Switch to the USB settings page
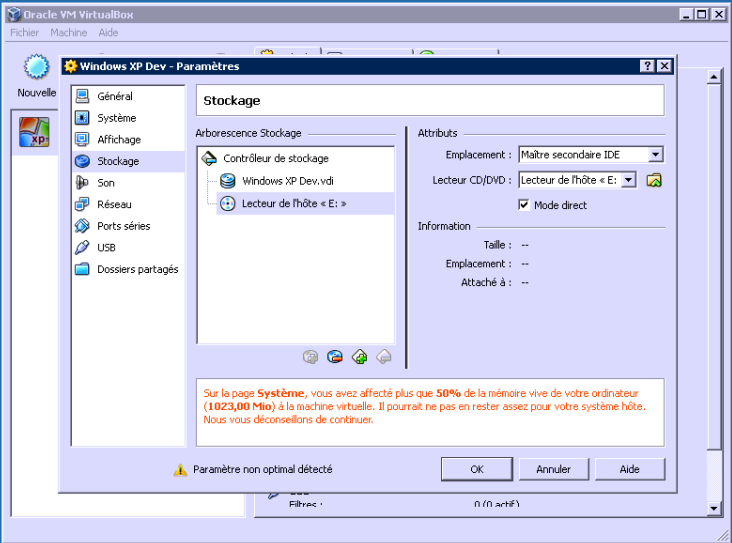This screenshot has height=543, width=732. 106,247
